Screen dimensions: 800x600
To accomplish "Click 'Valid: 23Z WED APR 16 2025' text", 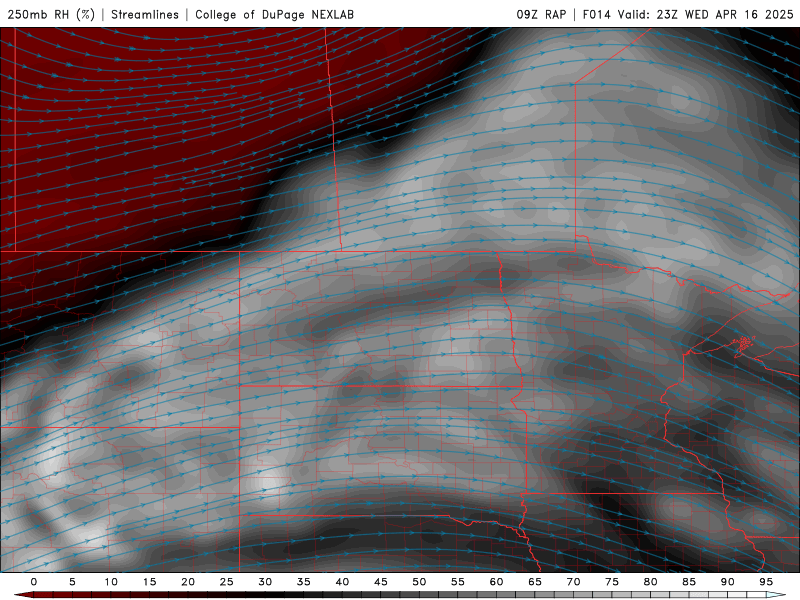I will (x=706, y=14).
